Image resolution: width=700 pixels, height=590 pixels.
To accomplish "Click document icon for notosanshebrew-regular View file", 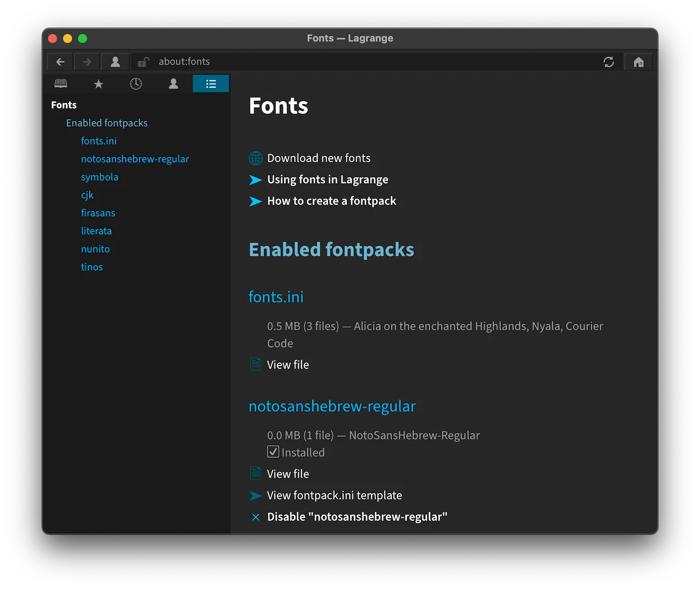I will (x=256, y=474).
